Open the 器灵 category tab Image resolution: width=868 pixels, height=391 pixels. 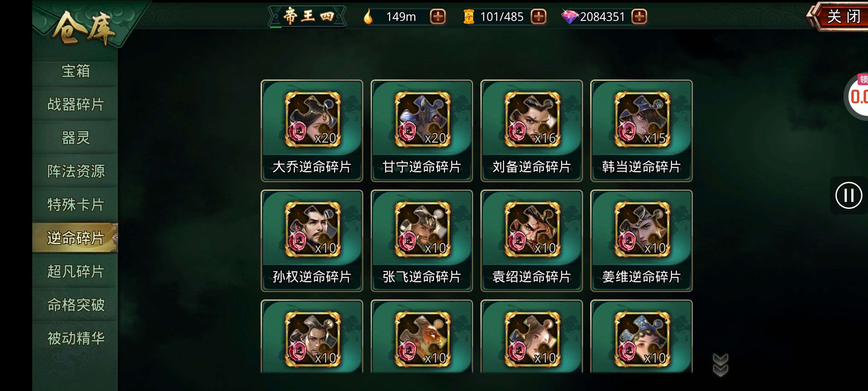point(75,138)
